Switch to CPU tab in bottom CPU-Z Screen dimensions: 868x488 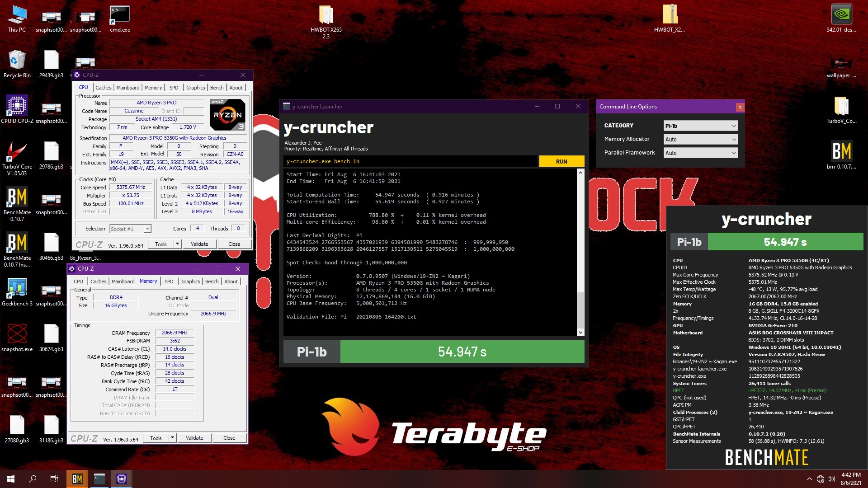[79, 282]
